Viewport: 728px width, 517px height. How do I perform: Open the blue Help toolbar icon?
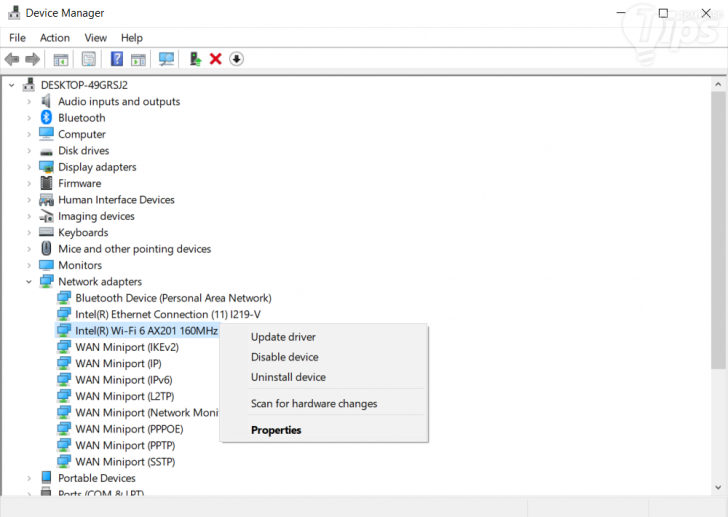(x=117, y=59)
